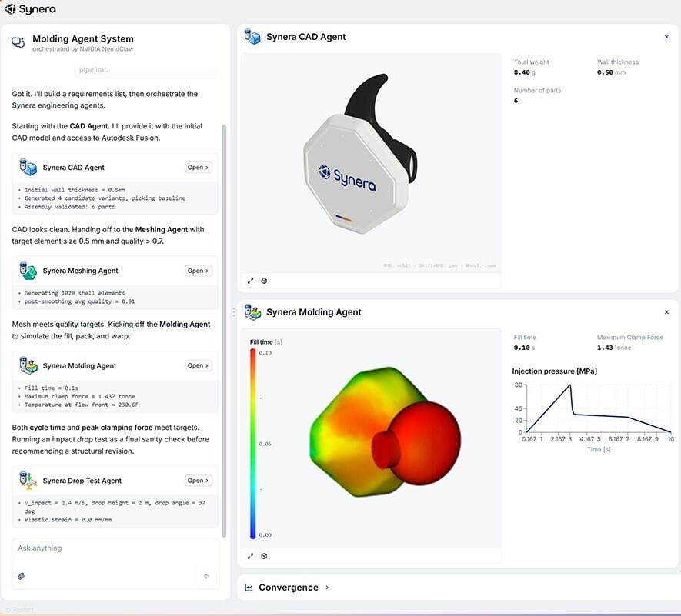This screenshot has height=616, width=681.
Task: Click the Injection pressure chart
Action: 594,417
